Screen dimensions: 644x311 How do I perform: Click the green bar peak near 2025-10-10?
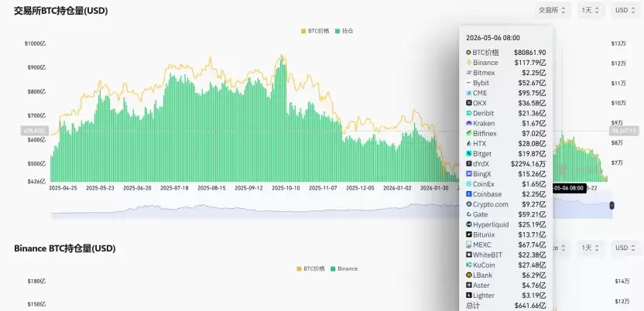click(x=281, y=119)
